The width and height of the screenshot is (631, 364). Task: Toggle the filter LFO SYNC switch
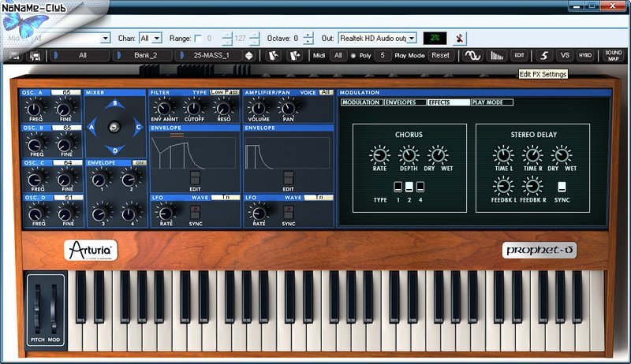pos(194,211)
